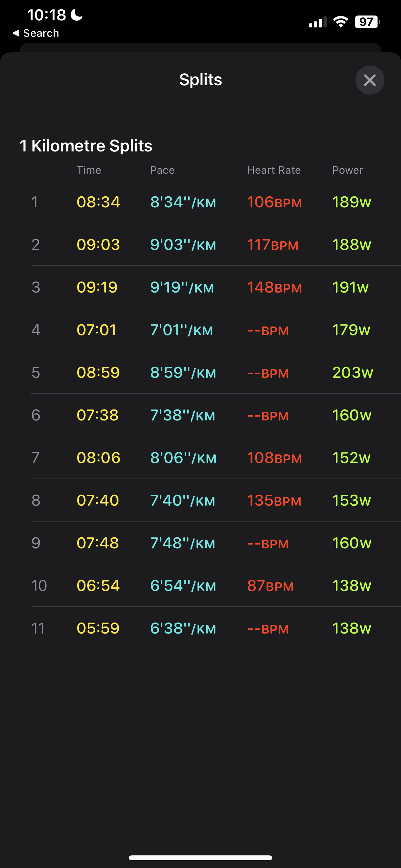Tap the Focus moon icon by the clock
This screenshot has width=401, height=868.
77,15
